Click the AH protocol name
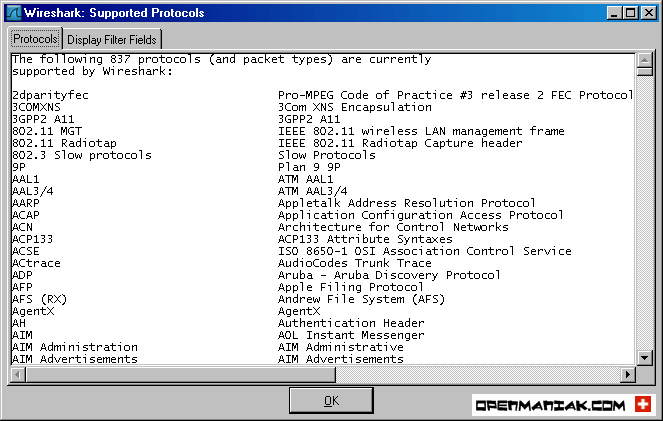 click(19, 323)
